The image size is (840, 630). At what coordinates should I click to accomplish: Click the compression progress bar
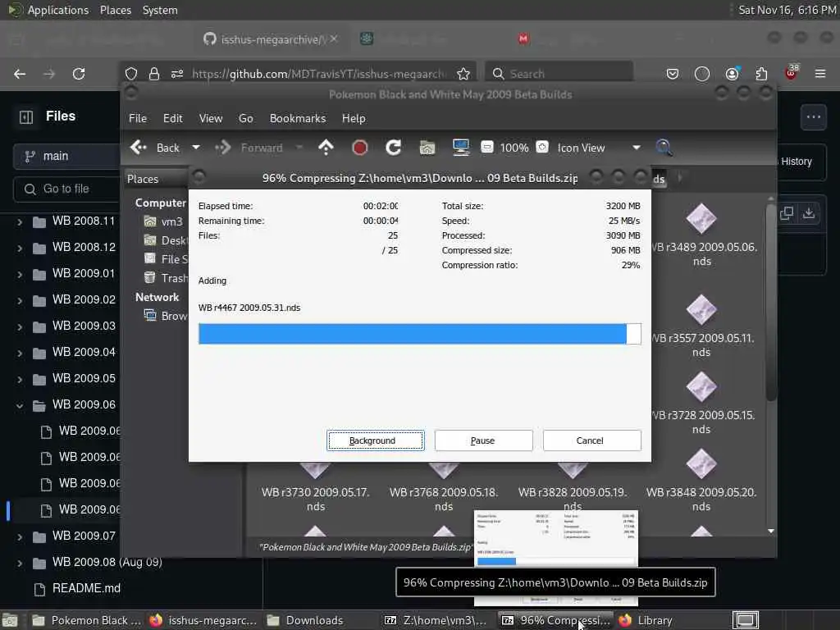pos(419,334)
